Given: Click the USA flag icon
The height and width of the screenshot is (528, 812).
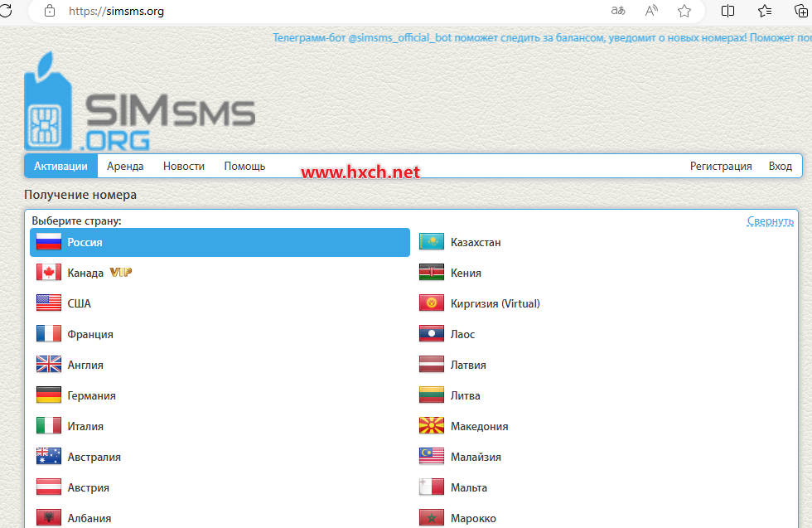Looking at the screenshot, I should (49, 303).
